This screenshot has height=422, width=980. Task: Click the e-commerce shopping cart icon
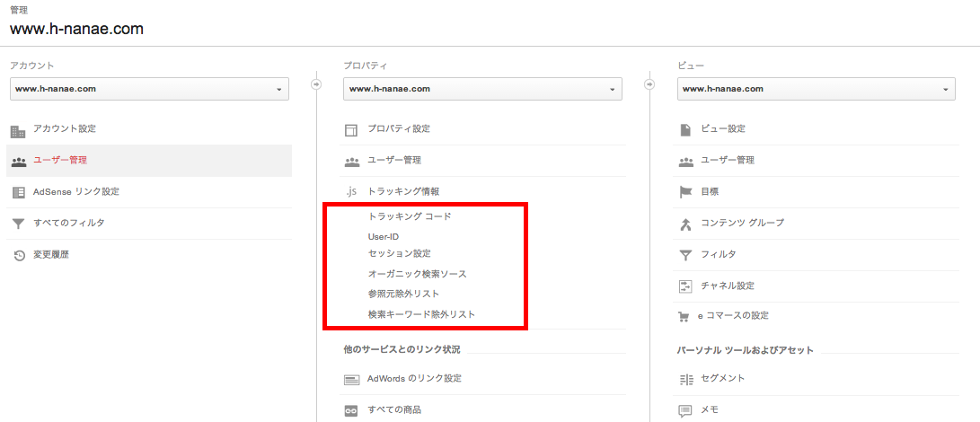tap(685, 317)
